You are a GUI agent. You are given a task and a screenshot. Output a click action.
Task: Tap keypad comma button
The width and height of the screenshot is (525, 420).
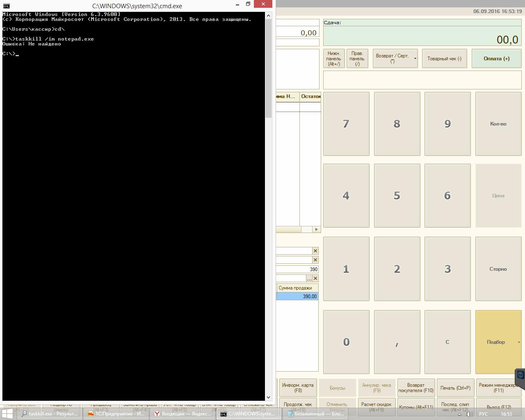397,342
